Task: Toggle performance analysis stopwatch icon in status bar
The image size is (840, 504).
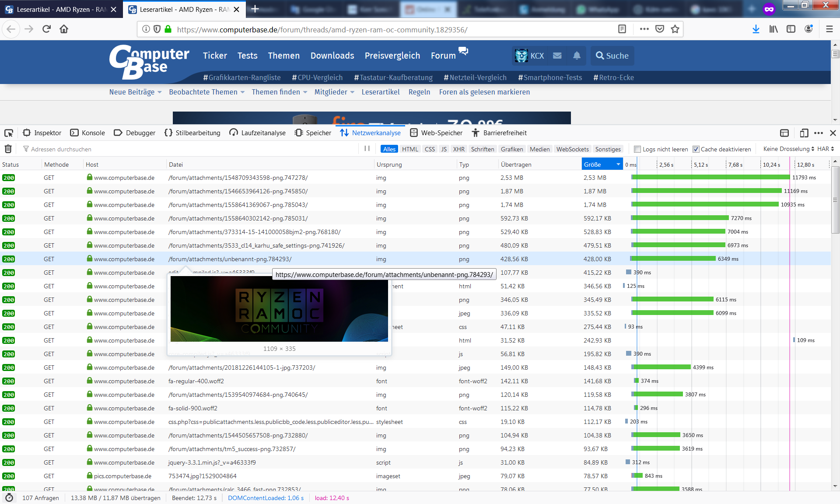Action: click(x=9, y=498)
